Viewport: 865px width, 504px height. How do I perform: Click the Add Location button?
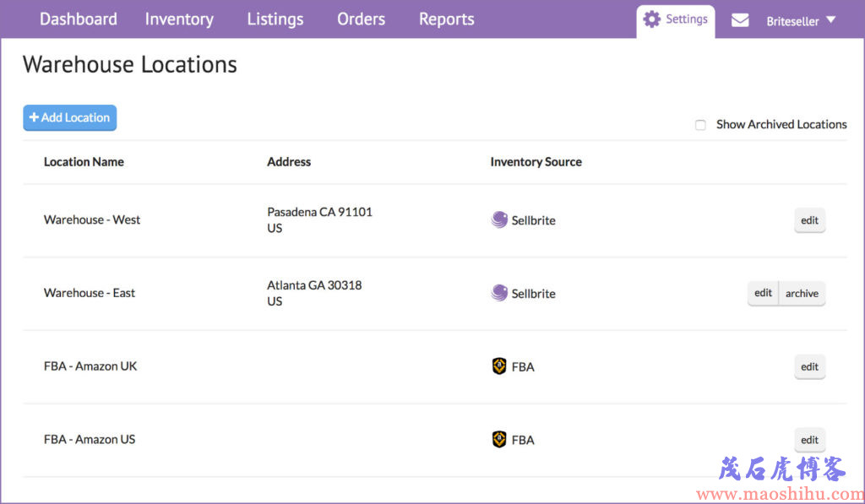pyautogui.click(x=69, y=117)
